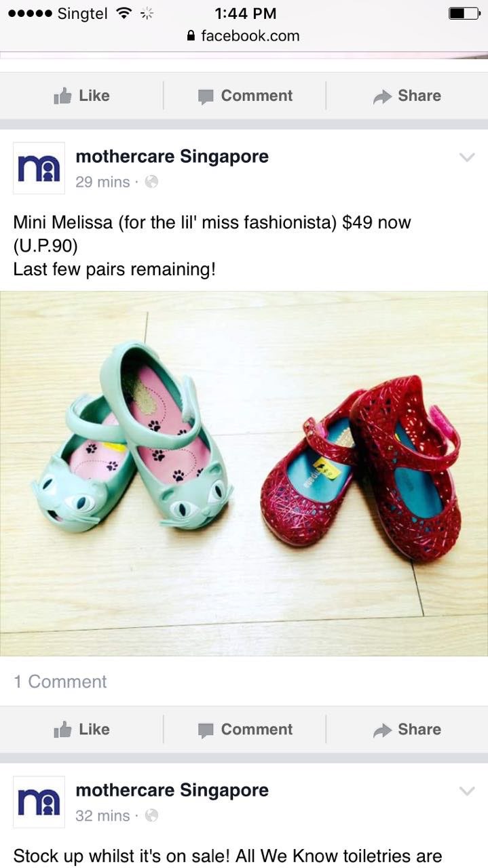
Task: View the 1 Comment link
Action: (60, 682)
